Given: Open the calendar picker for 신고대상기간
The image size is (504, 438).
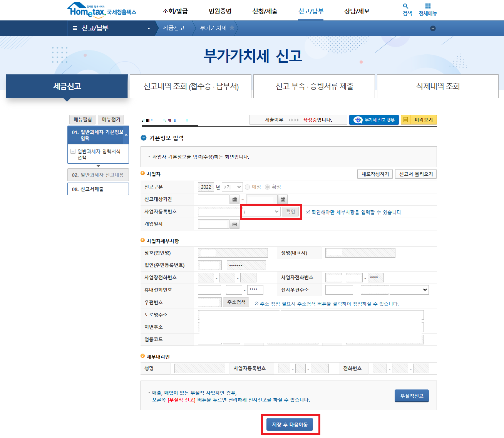Looking at the screenshot, I should pyautogui.click(x=234, y=199).
